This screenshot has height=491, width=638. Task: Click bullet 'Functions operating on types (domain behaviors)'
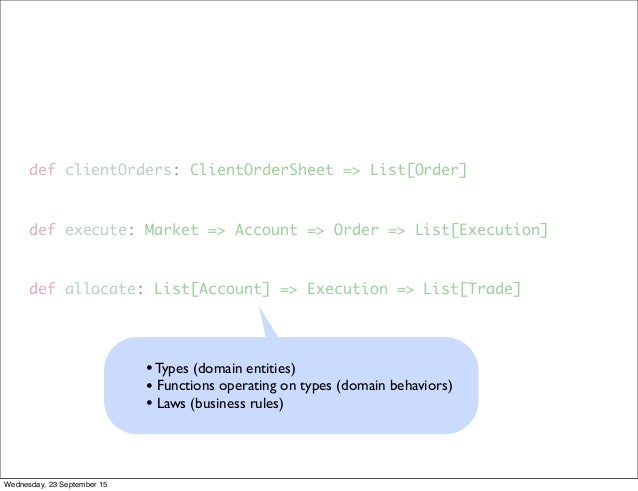pyautogui.click(x=299, y=386)
